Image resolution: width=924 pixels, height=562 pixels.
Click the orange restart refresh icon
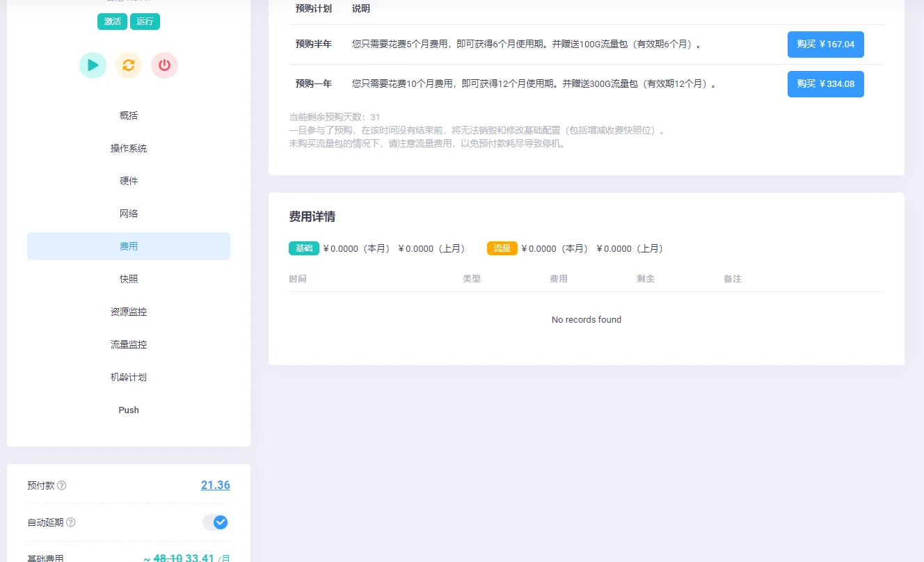tap(129, 65)
